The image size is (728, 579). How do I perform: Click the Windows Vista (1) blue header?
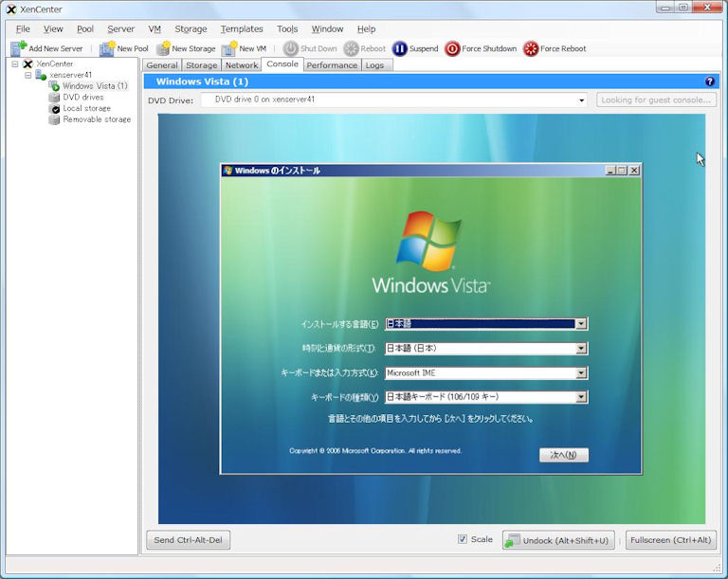[x=431, y=81]
